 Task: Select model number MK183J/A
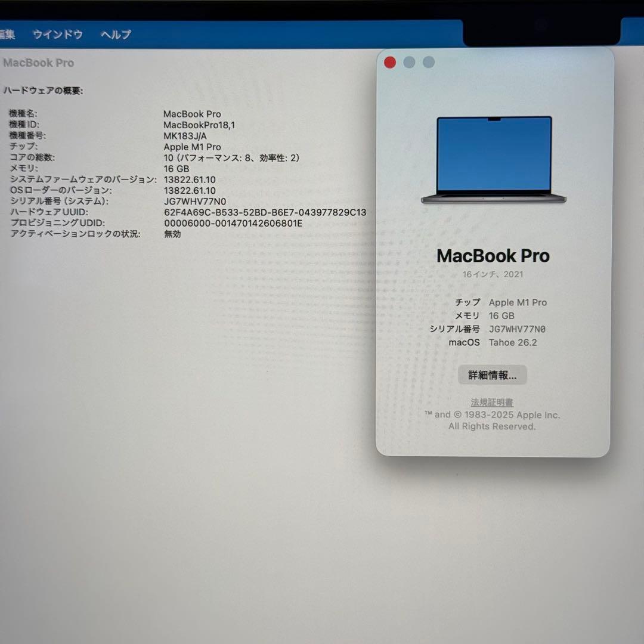(x=185, y=136)
